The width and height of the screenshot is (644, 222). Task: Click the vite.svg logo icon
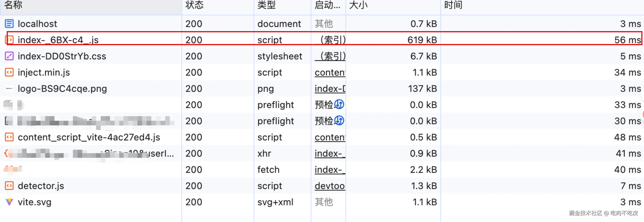tap(9, 202)
